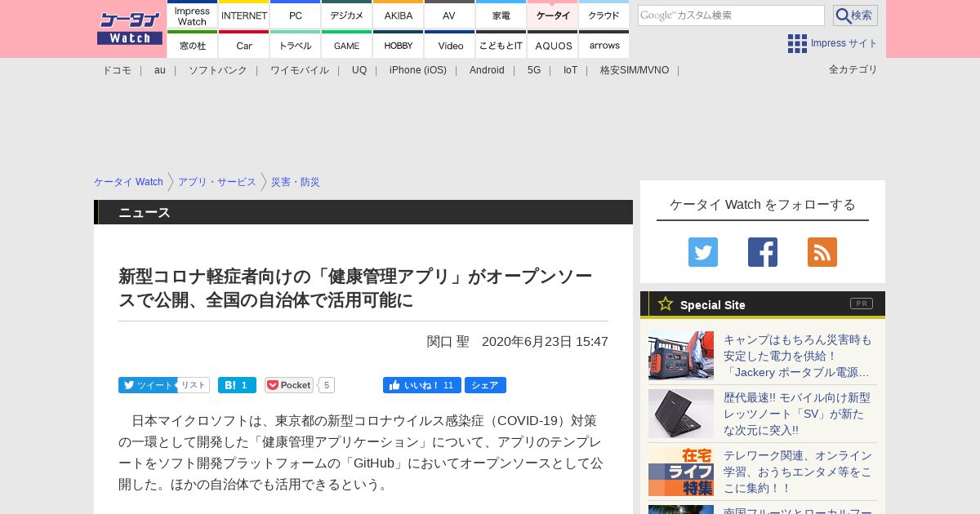The height and width of the screenshot is (514, 980).
Task: Tweet this article with the ツイート button
Action: (x=148, y=385)
